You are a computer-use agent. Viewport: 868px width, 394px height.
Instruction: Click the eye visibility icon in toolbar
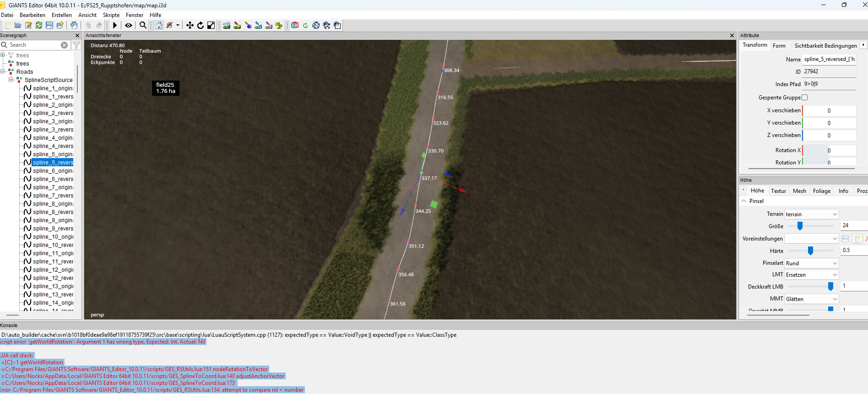pyautogui.click(x=129, y=25)
